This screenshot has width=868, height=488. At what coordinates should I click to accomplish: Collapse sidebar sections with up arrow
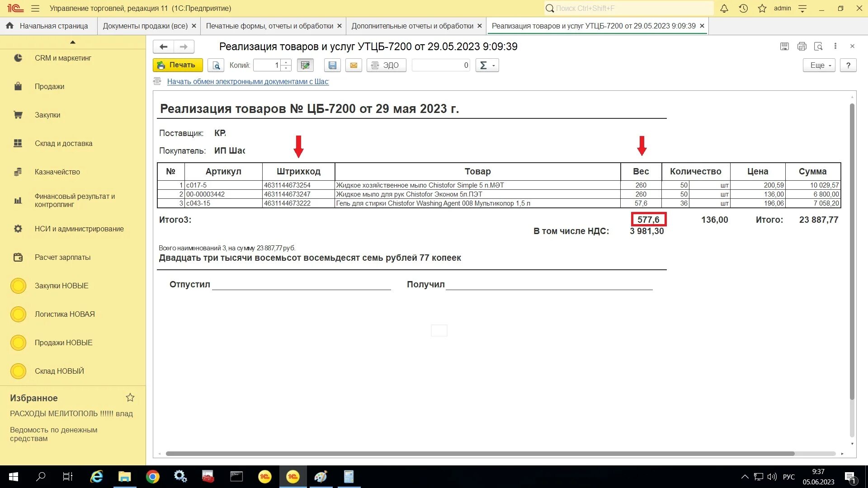point(73,42)
